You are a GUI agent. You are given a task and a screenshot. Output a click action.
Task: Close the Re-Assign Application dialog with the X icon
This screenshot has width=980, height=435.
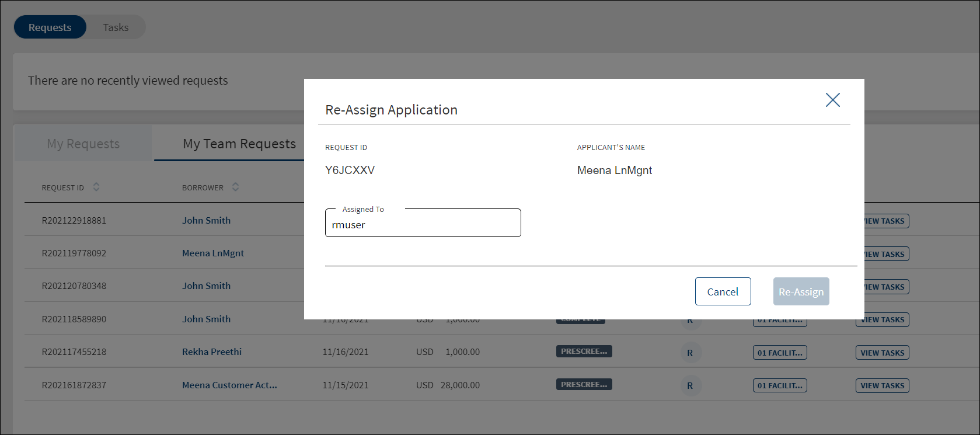coord(832,100)
